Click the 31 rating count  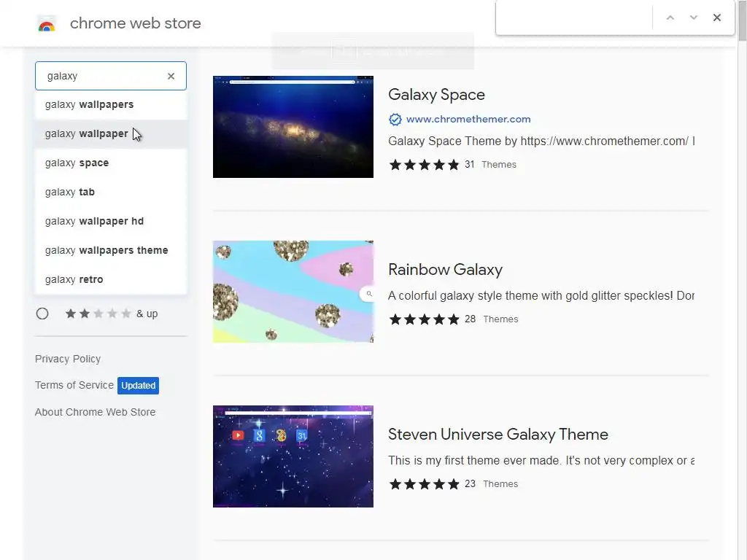coord(470,164)
